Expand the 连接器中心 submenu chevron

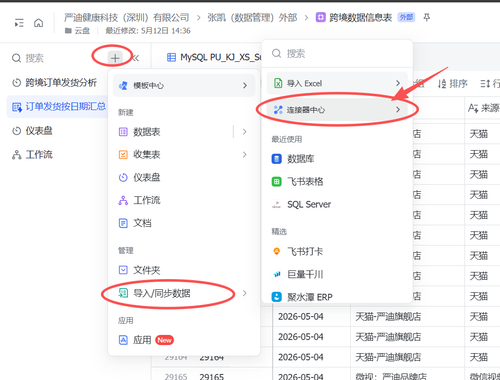click(x=398, y=110)
